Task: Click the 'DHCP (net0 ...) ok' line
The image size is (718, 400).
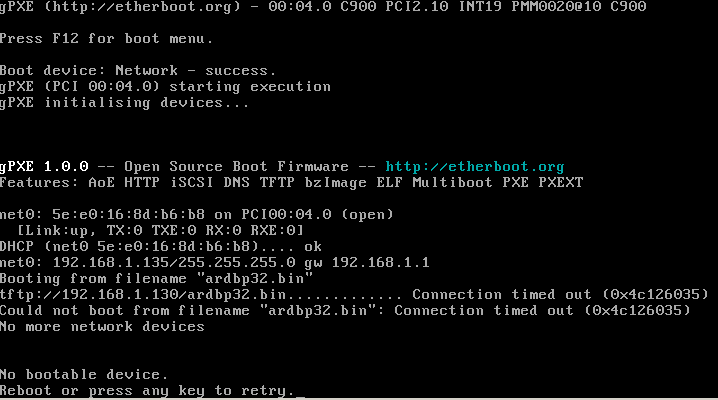Action: (161, 247)
